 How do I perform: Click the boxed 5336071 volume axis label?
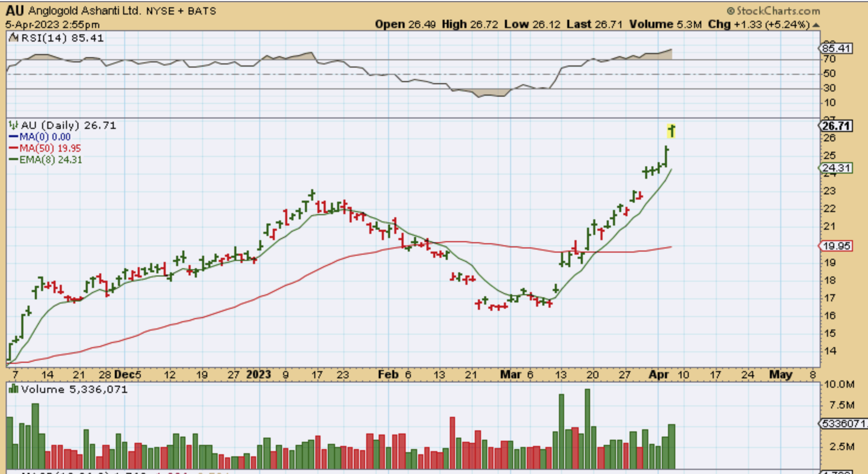(x=843, y=424)
